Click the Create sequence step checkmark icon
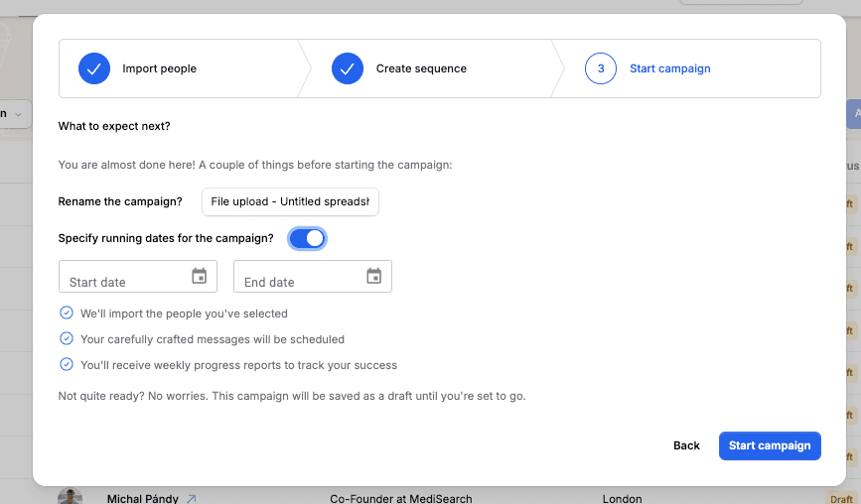The image size is (861, 504). click(x=348, y=68)
